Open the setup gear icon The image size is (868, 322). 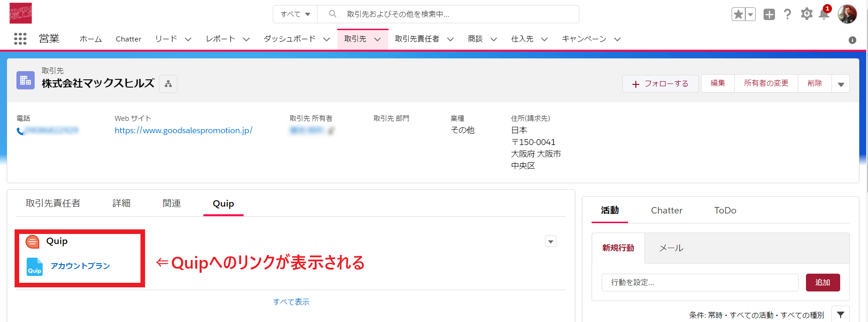click(806, 14)
